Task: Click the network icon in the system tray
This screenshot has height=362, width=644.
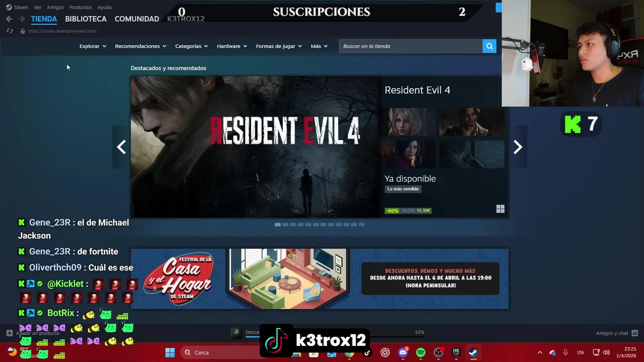Action: [596, 353]
